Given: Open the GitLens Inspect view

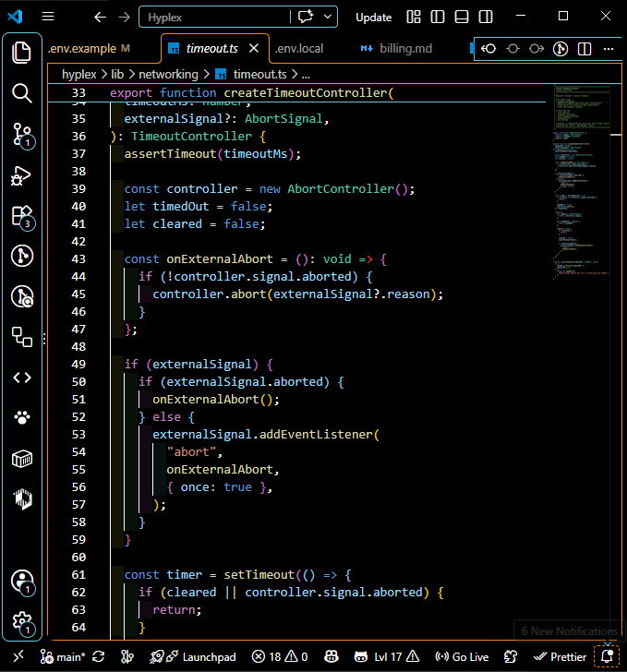Looking at the screenshot, I should click(x=22, y=296).
